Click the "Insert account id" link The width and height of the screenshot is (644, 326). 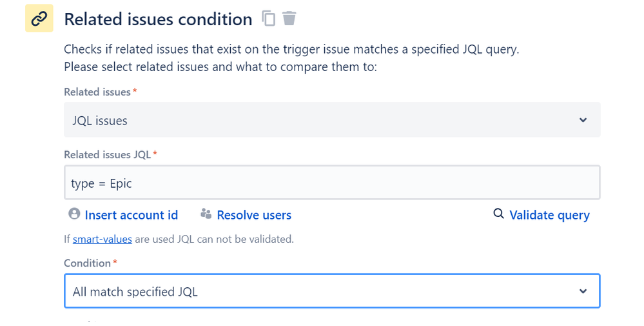coord(131,215)
